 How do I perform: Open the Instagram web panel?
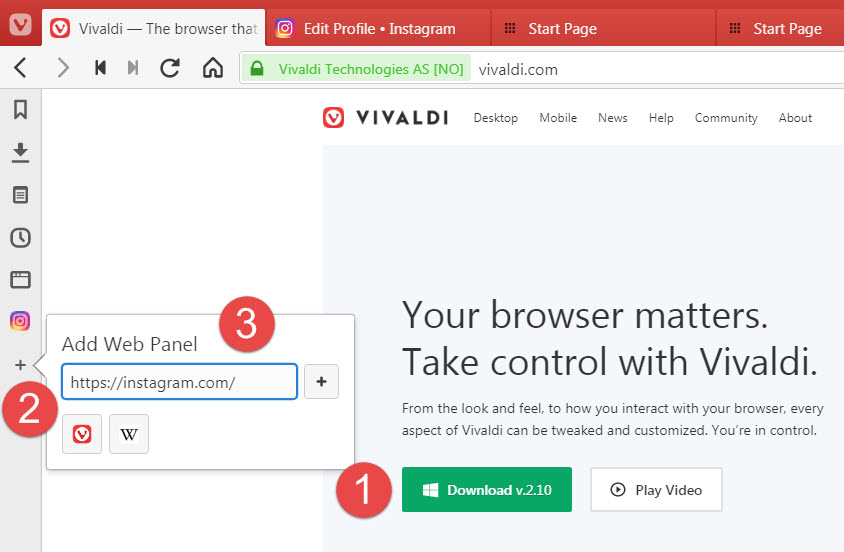[20, 321]
